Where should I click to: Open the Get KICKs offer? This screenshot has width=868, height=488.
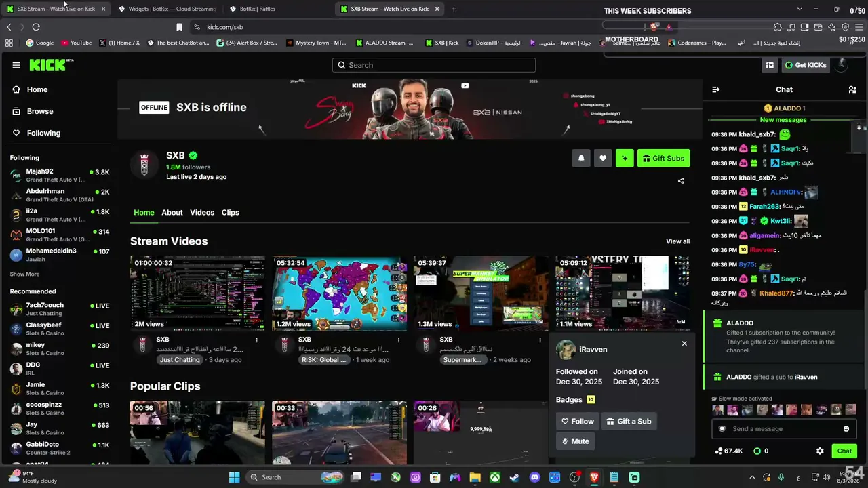806,65
